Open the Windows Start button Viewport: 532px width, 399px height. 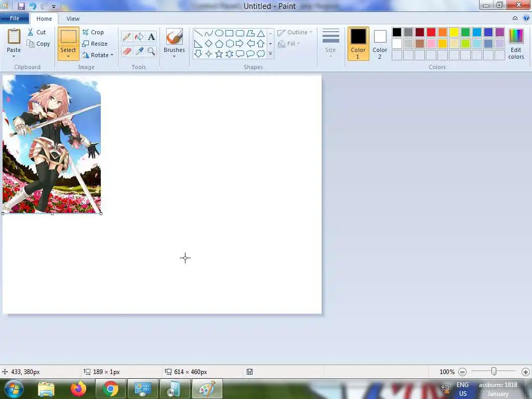[x=14, y=389]
